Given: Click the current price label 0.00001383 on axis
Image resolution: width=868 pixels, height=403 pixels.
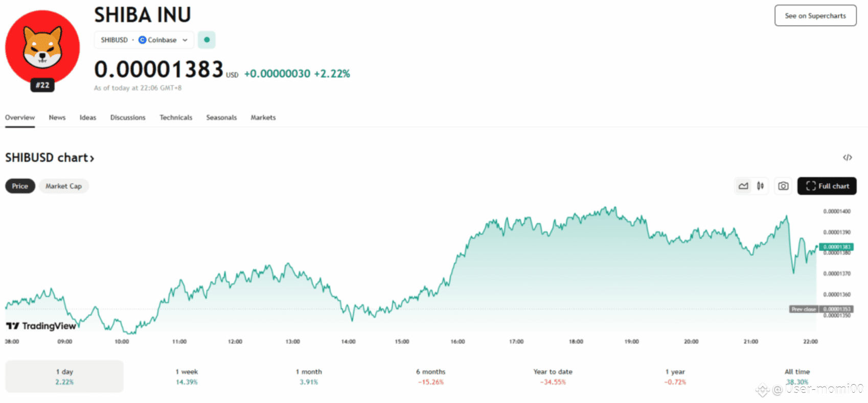Looking at the screenshot, I should pos(836,247).
